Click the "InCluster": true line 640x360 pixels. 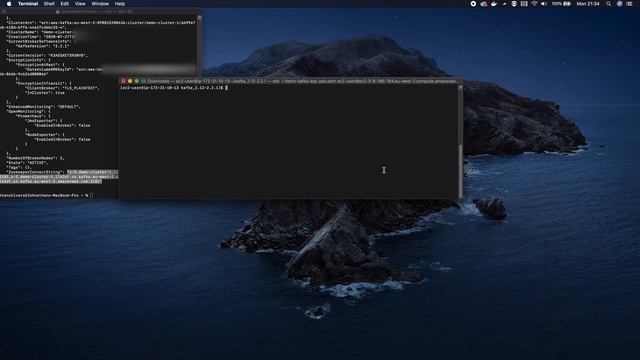pyautogui.click(x=44, y=93)
